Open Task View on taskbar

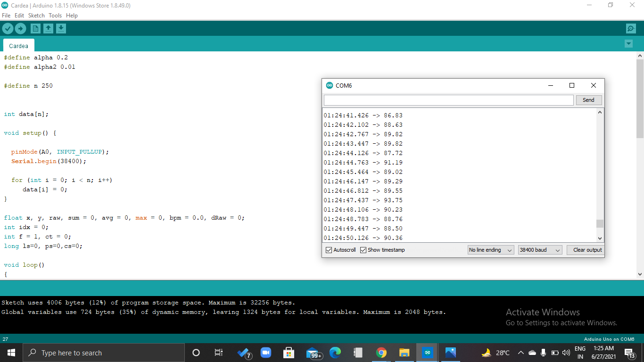point(219,353)
